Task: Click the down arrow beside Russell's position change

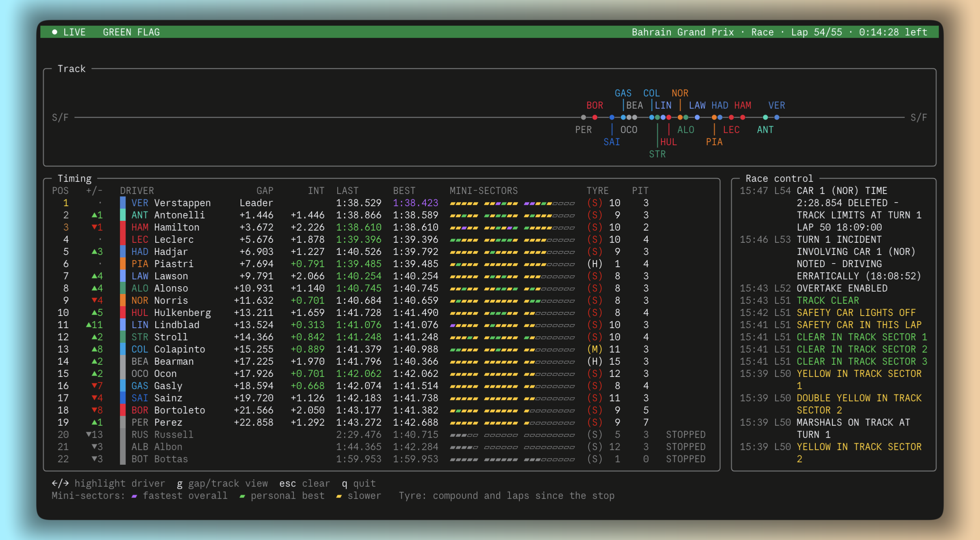Action: point(89,435)
